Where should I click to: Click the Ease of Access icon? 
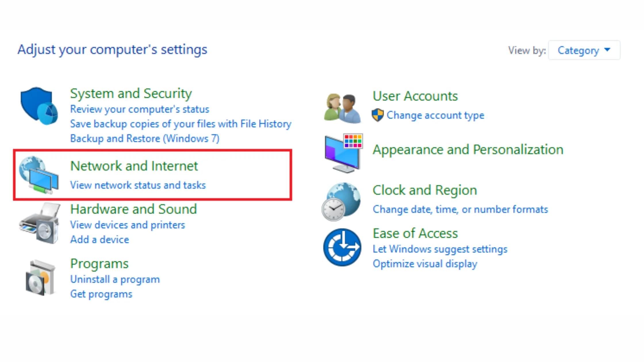(x=342, y=247)
